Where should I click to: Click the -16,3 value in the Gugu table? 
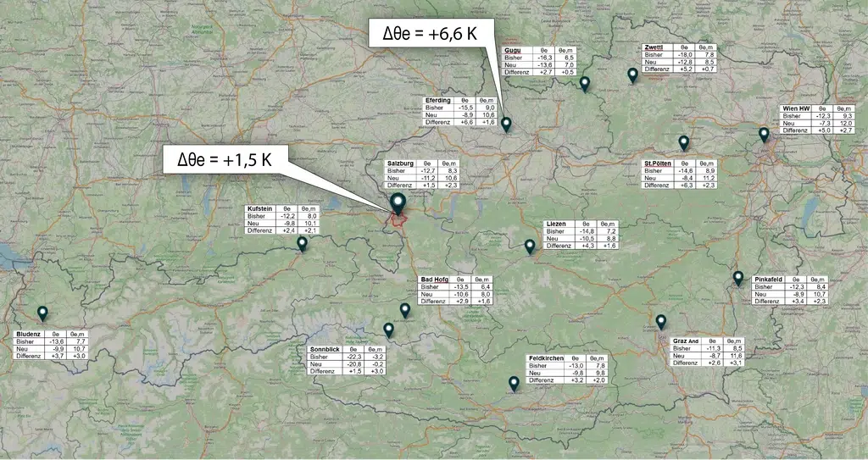[544, 58]
